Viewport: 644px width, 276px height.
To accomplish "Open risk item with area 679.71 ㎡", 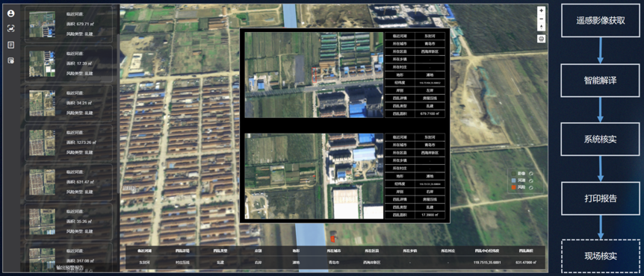I will coord(69,24).
